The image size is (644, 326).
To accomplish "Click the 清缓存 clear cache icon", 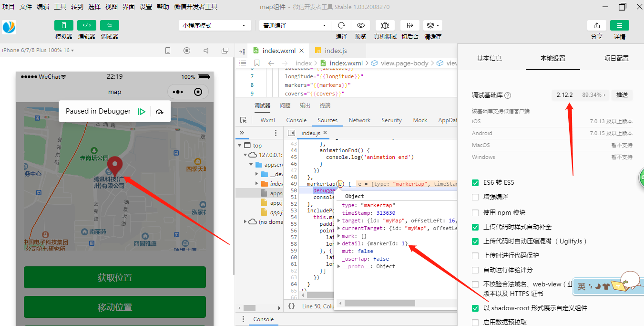I will click(433, 25).
